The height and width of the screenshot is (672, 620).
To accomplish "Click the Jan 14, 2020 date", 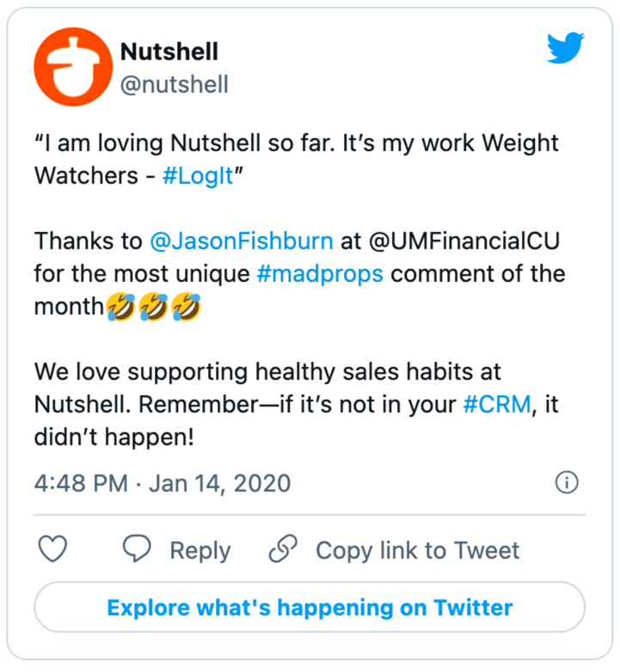I will pyautogui.click(x=220, y=484).
